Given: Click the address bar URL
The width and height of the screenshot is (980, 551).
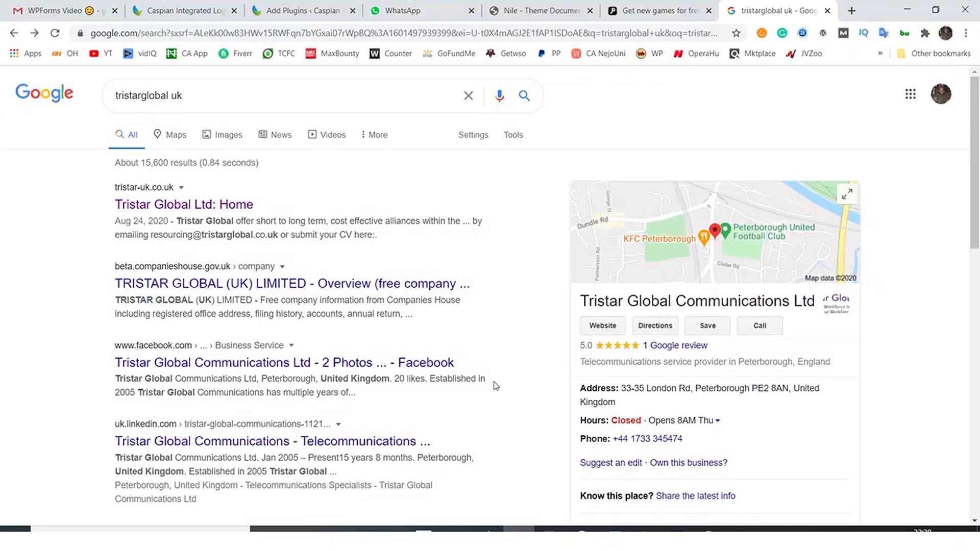Looking at the screenshot, I should pos(403,33).
